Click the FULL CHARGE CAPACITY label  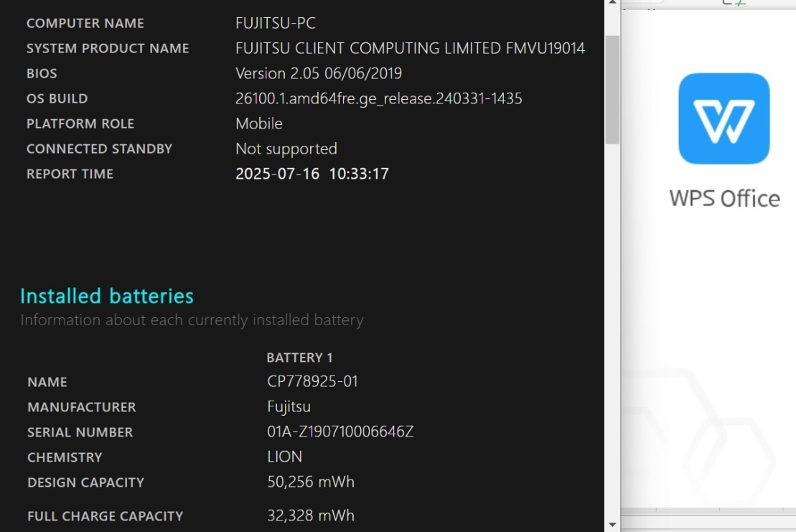[105, 516]
